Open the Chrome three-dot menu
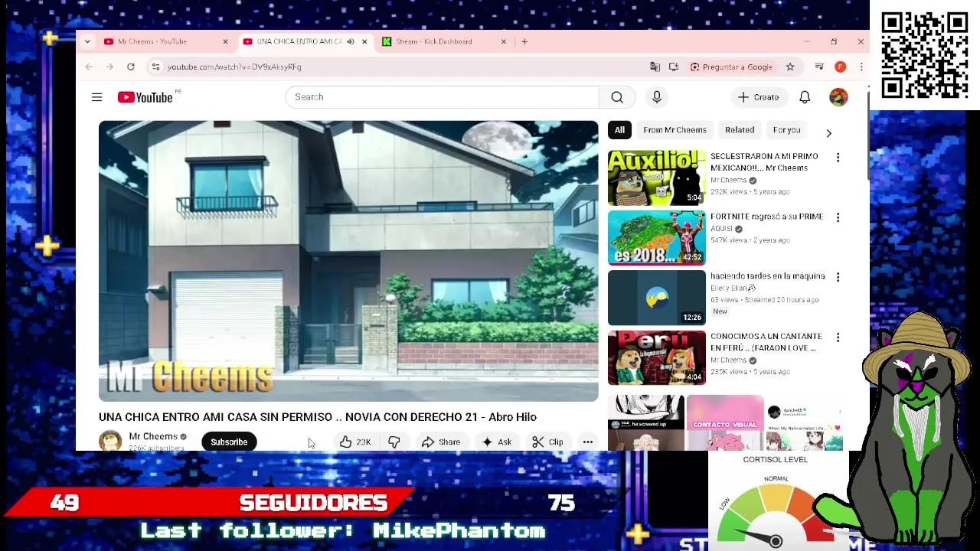 point(861,67)
